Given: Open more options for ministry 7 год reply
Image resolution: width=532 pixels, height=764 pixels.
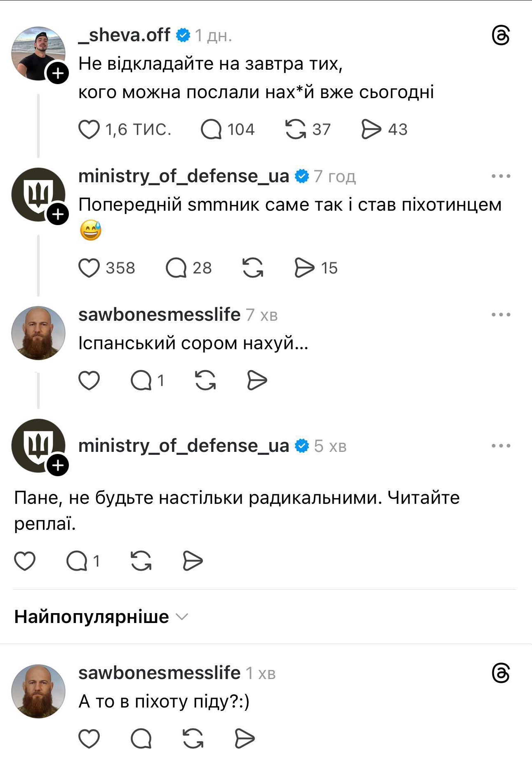Looking at the screenshot, I should [x=501, y=176].
